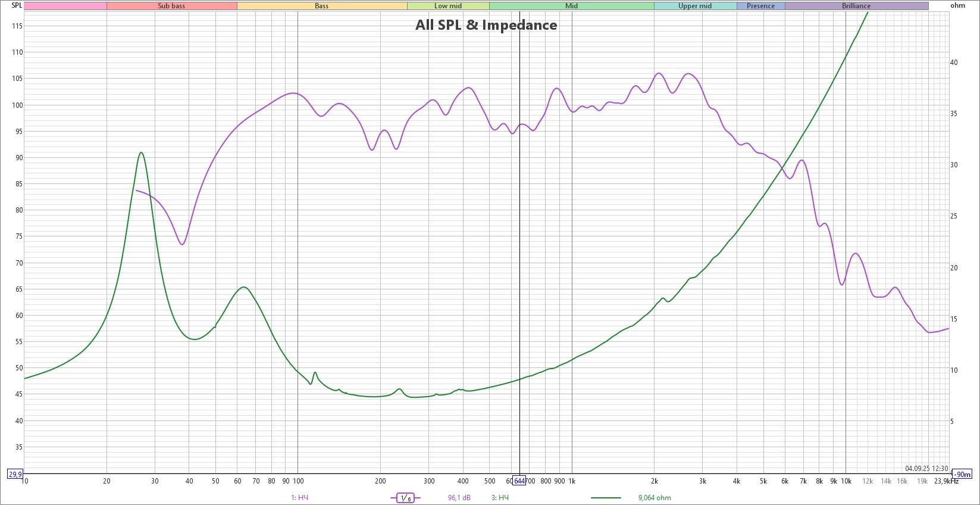
Task: Click the Upper mid frequency band label
Action: (695, 6)
